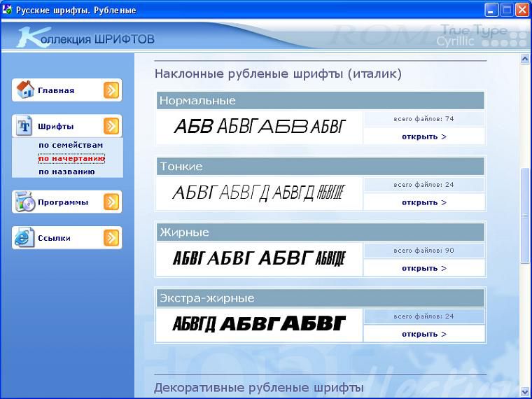Click the house icon next to Главная
This screenshot has height=399, width=532.
click(25, 90)
